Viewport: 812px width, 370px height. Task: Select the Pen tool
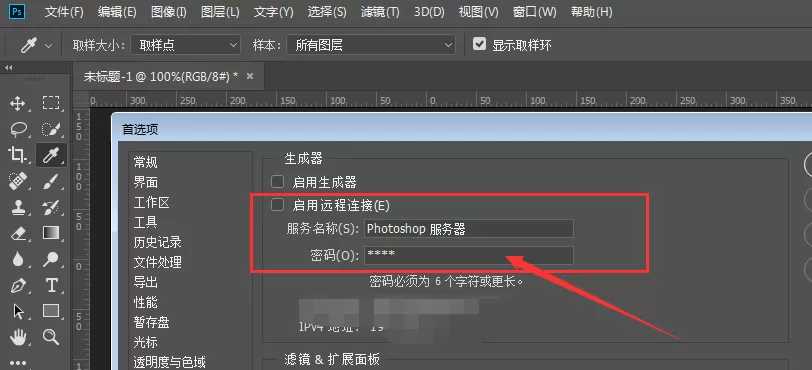click(x=18, y=286)
